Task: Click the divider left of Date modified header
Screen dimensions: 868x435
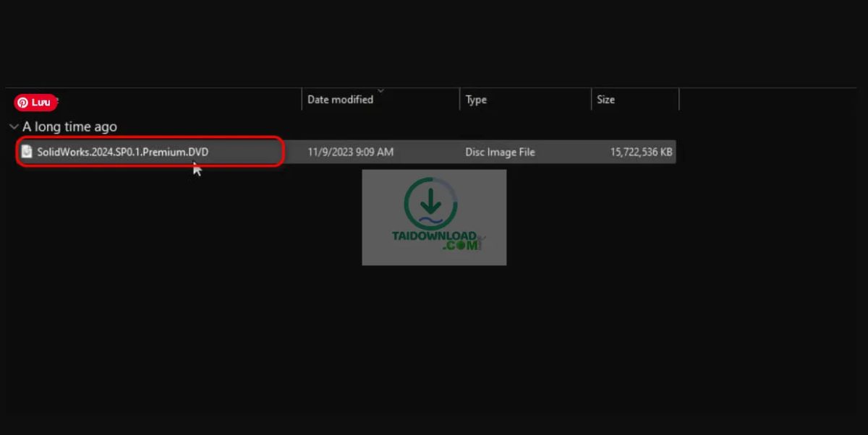Action: [x=302, y=100]
